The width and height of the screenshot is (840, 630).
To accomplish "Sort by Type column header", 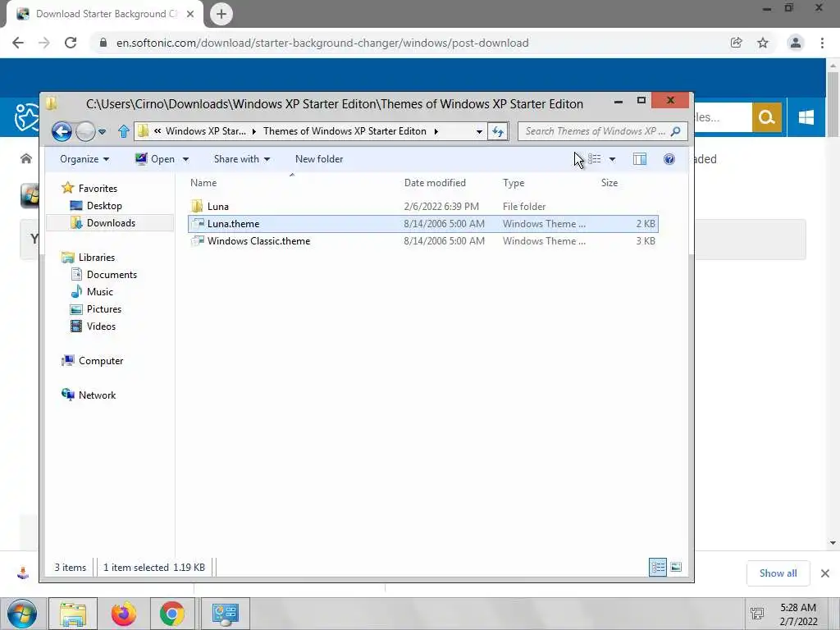I will click(514, 183).
